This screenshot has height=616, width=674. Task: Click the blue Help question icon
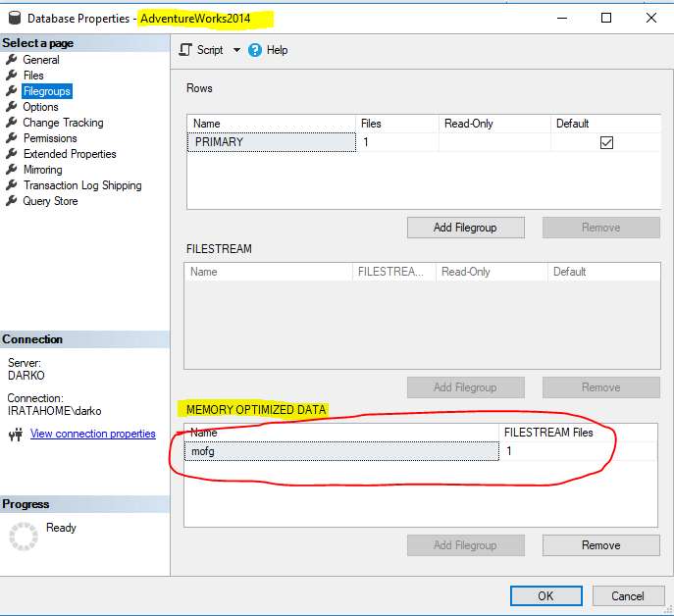click(255, 50)
